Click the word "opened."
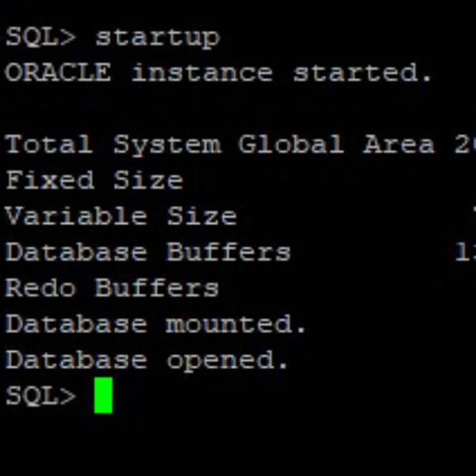 228,360
